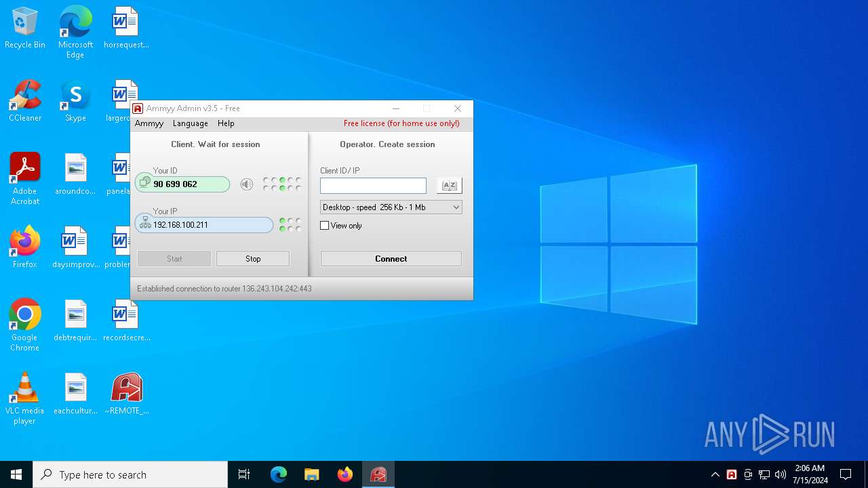Open Recycle Bin desktop icon
This screenshot has width=868, height=488.
pos(25,28)
